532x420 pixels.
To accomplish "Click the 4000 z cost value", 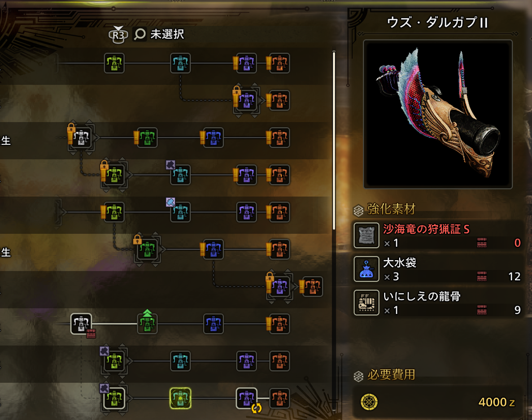I will (496, 402).
